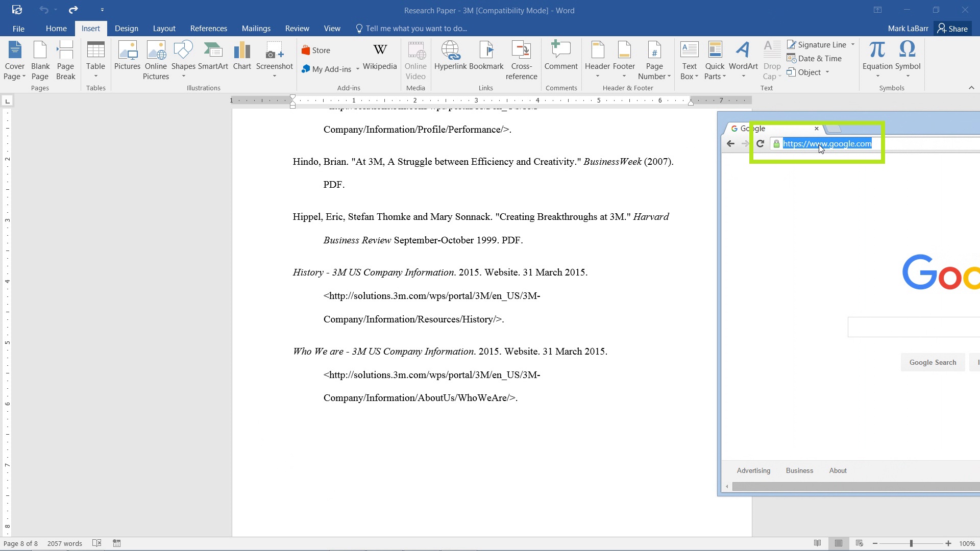
Task: Click the Insert tab in ribbon
Action: coord(90,28)
